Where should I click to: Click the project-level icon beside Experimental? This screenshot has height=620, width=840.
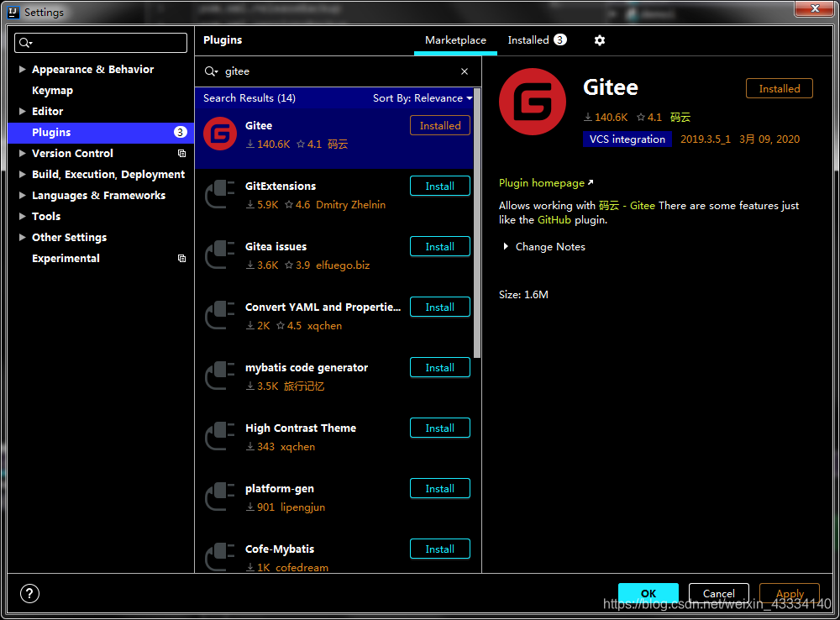coord(181,258)
